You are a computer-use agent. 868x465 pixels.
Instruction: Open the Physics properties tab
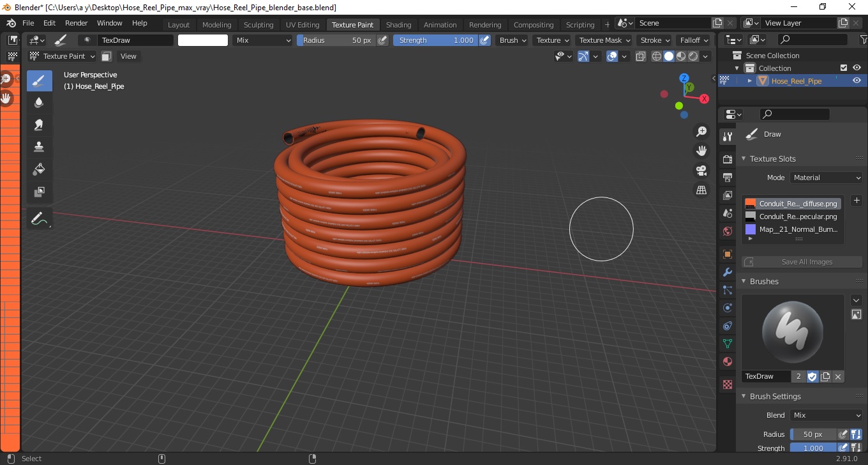tap(727, 308)
